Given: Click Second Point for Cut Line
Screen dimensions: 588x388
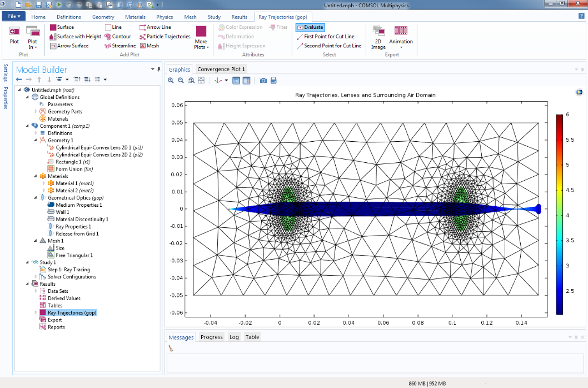Looking at the screenshot, I should [x=329, y=46].
